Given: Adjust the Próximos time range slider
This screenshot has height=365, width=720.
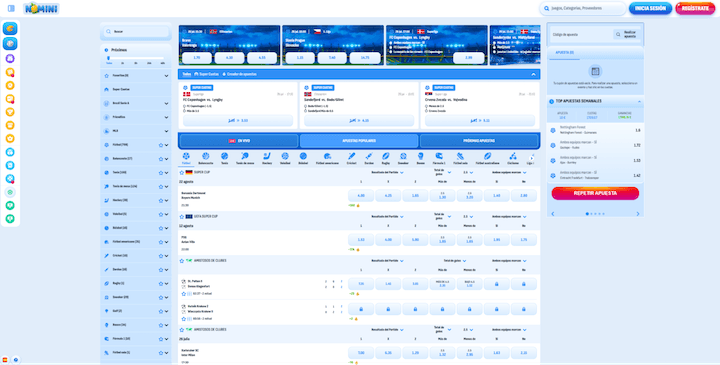Looking at the screenshot, I should (108, 58).
